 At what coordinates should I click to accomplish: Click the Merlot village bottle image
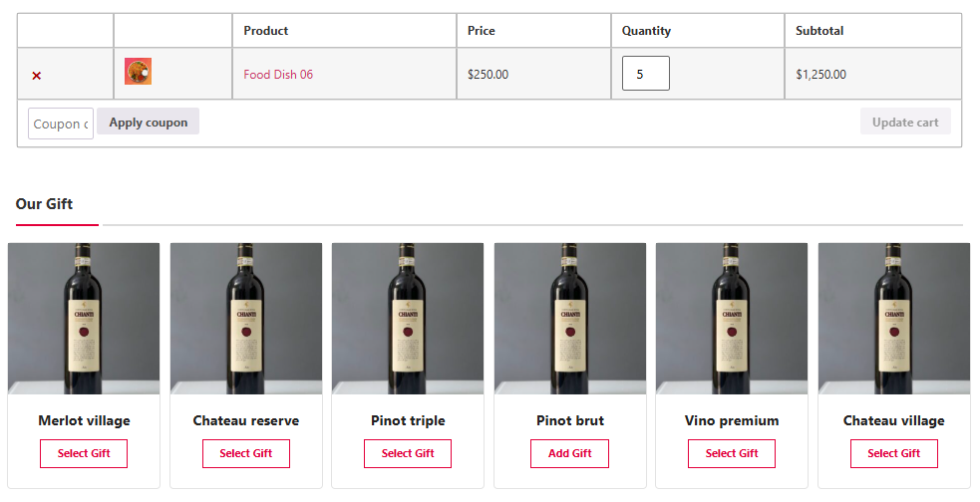84,319
